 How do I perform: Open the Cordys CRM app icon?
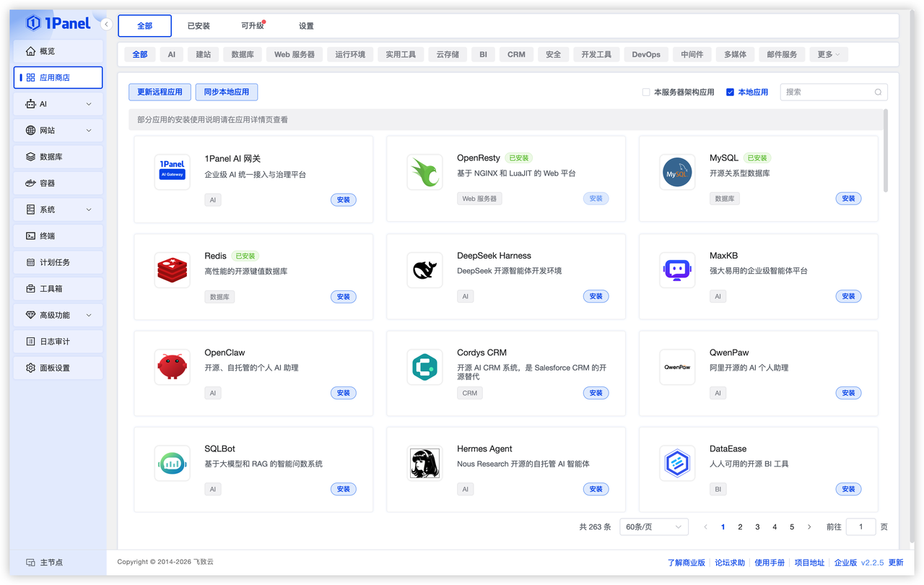(x=424, y=366)
